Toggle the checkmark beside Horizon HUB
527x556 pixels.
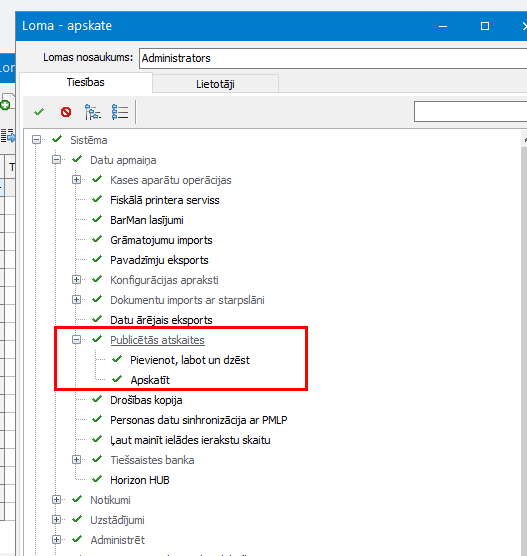[x=97, y=479]
